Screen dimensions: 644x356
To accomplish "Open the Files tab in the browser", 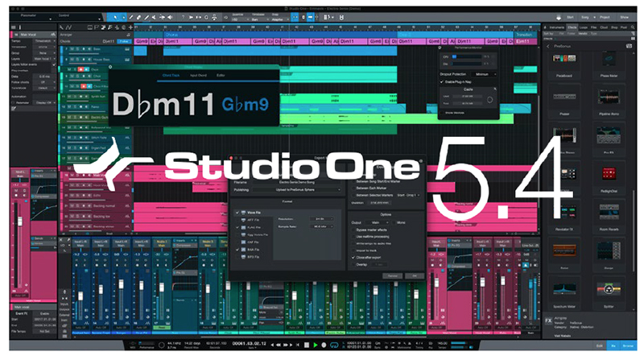I will tap(593, 27).
